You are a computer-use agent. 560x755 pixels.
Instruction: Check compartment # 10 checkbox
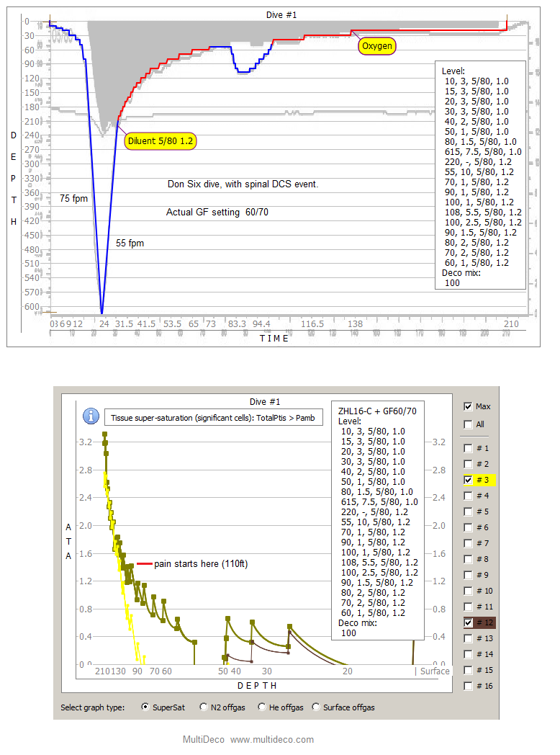468,591
